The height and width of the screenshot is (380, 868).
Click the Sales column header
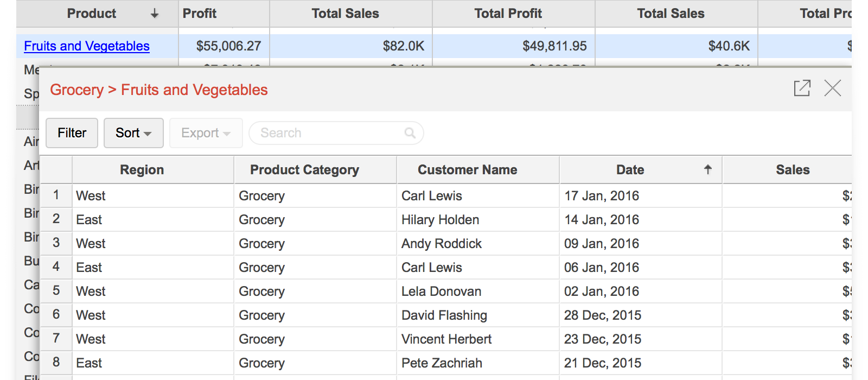(x=792, y=170)
